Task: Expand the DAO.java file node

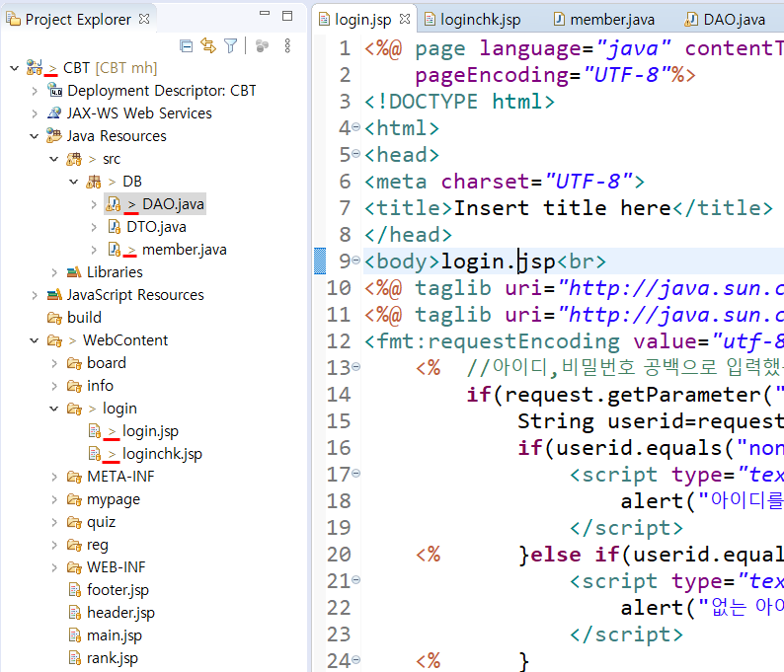Action: 94,204
